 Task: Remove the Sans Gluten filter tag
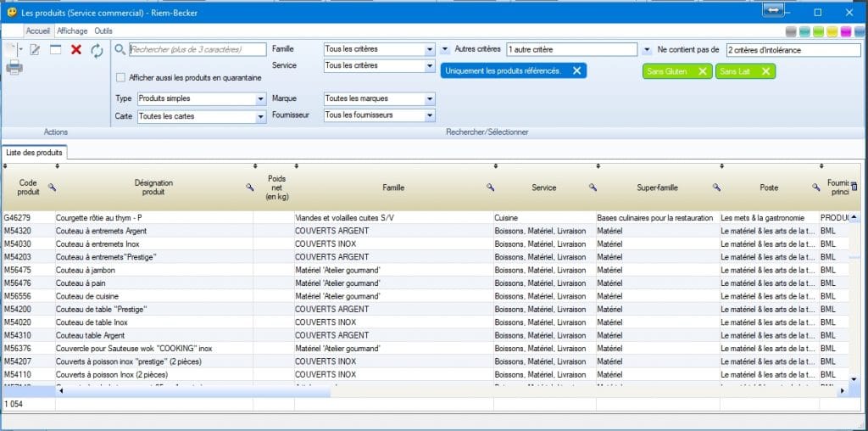coord(702,71)
